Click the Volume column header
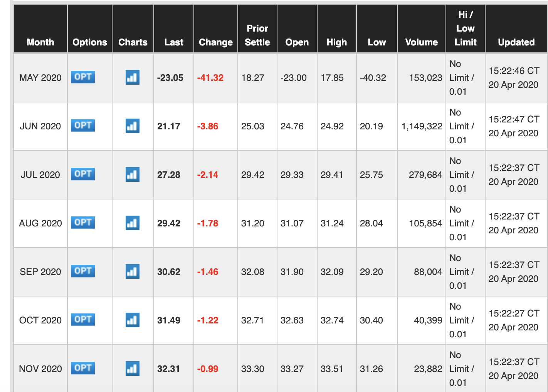 coord(421,42)
